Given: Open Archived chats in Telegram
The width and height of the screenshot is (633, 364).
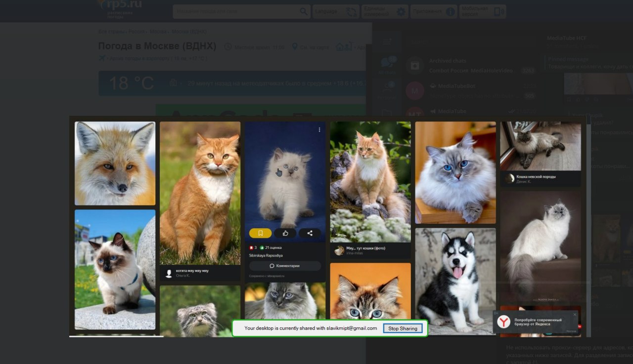Looking at the screenshot, I should [x=472, y=65].
